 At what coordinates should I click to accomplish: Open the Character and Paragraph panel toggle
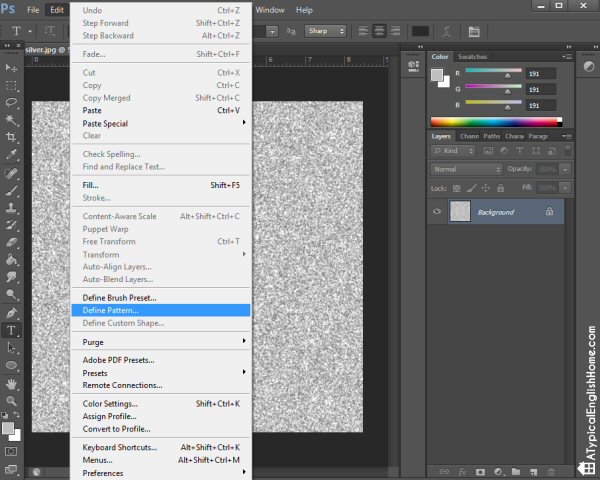pos(474,31)
